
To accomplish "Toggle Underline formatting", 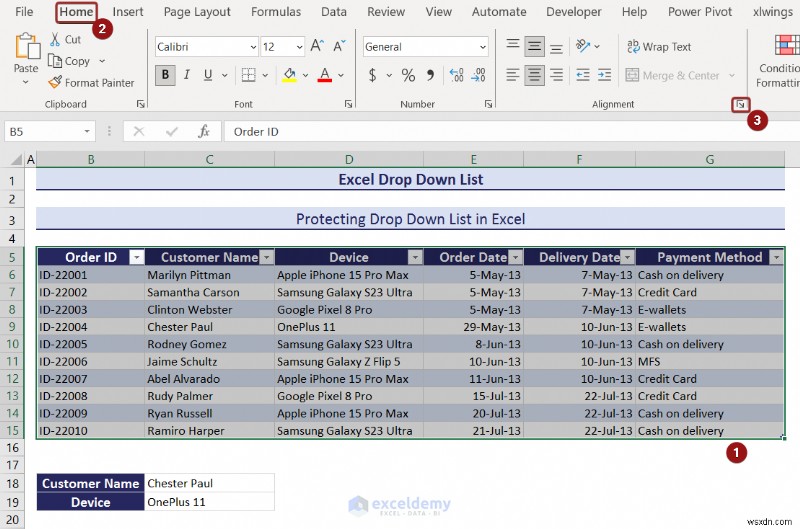I will pos(208,75).
